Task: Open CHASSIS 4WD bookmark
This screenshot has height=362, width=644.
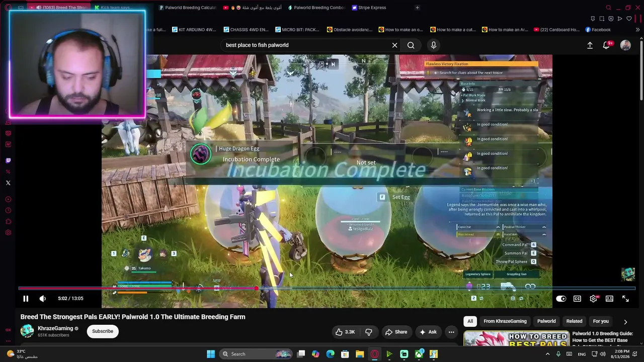Action: tap(246, 30)
